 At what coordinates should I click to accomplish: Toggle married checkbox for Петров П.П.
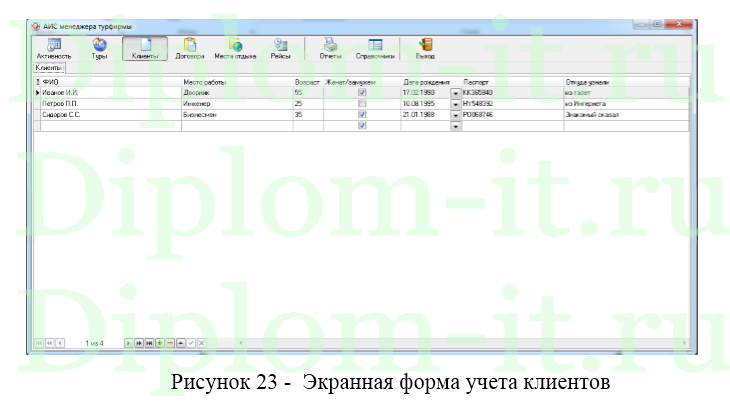click(362, 103)
